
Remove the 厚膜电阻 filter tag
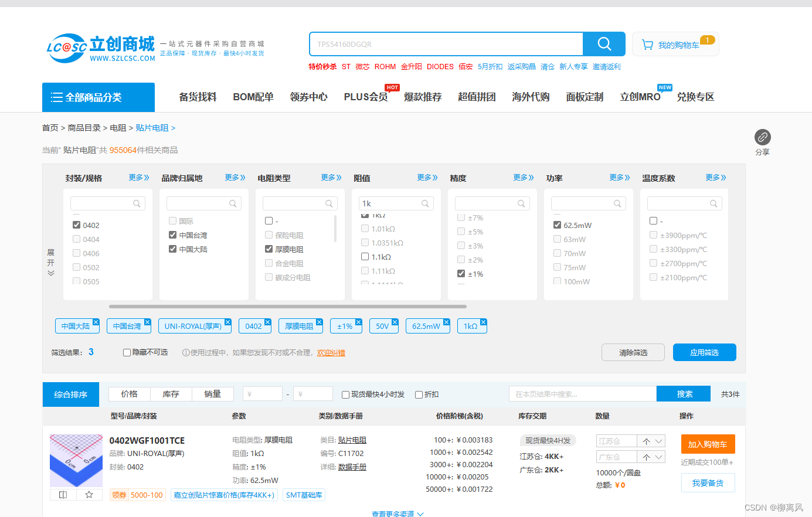pyautogui.click(x=319, y=322)
